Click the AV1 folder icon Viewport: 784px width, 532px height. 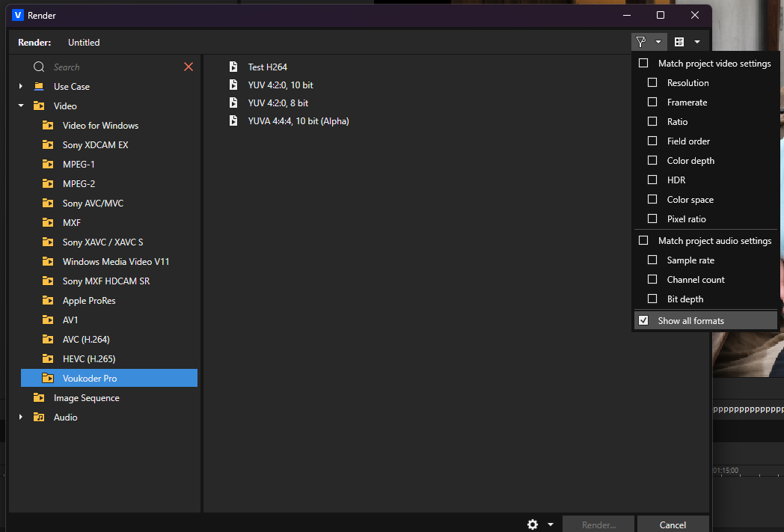tap(47, 320)
